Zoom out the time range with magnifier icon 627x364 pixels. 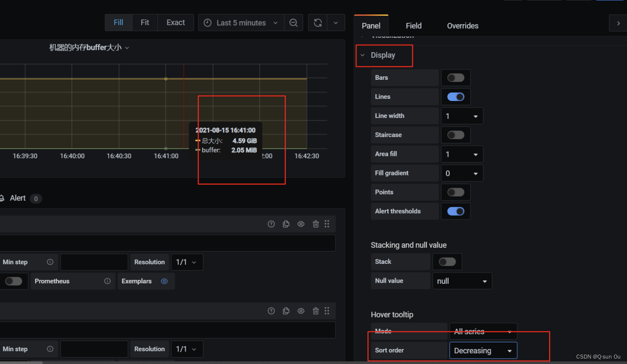(294, 22)
